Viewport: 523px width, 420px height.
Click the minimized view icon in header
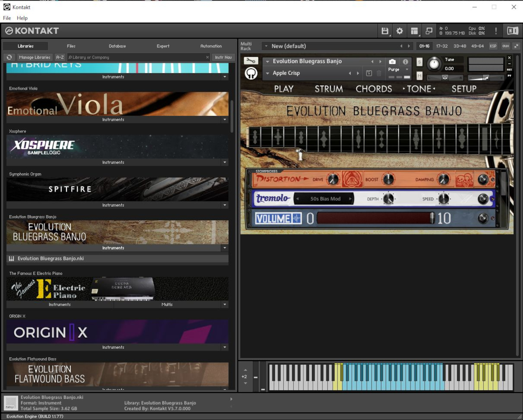coord(429,31)
